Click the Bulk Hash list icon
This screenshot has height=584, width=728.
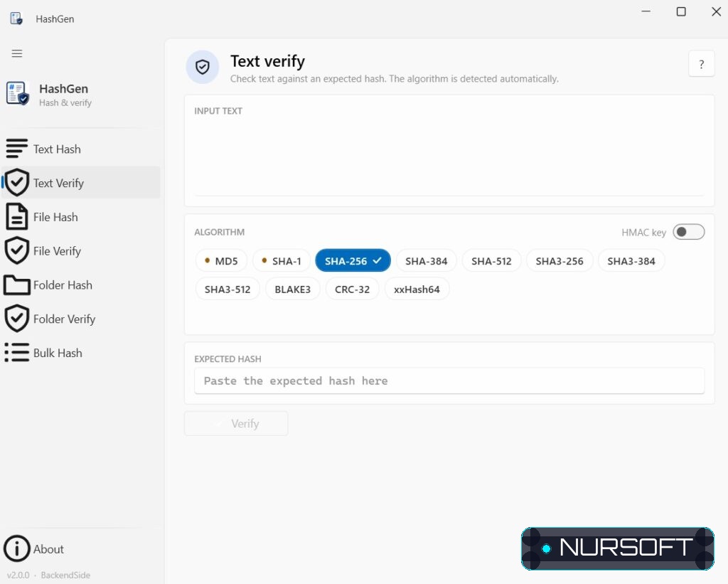17,353
